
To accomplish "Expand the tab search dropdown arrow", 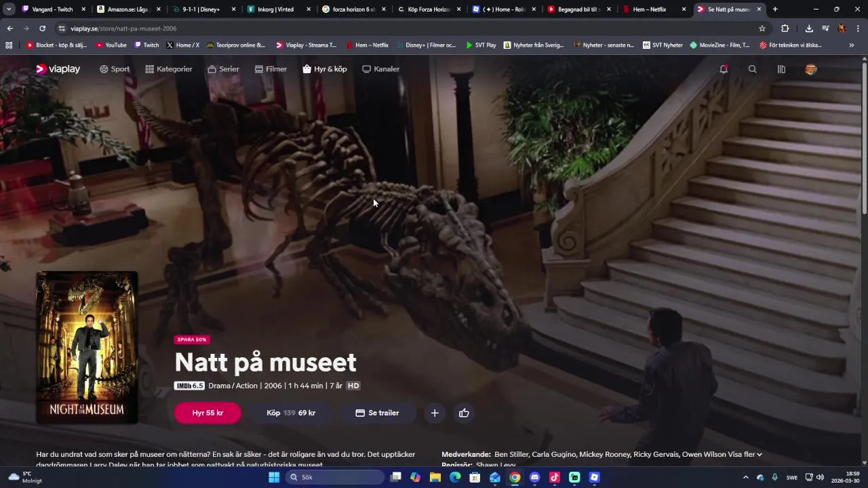I will pos(9,9).
